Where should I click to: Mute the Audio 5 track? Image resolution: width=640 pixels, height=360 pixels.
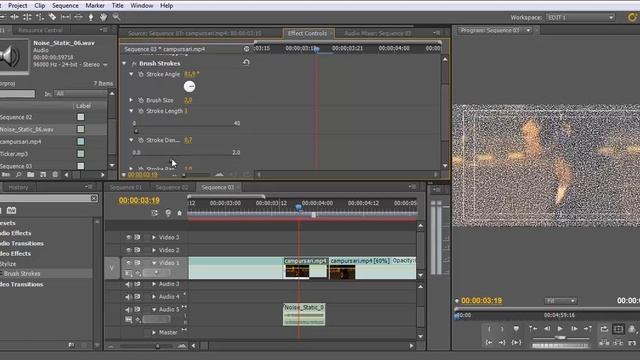pyautogui.click(x=129, y=309)
